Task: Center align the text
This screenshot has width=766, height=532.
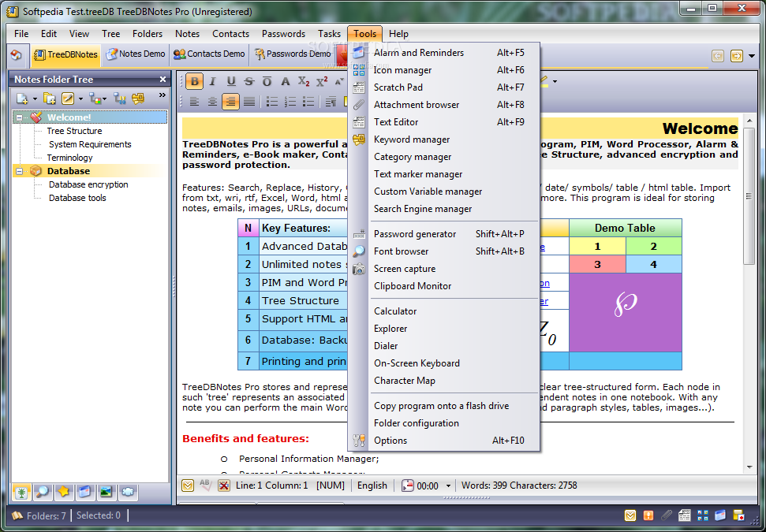Action: coord(212,102)
